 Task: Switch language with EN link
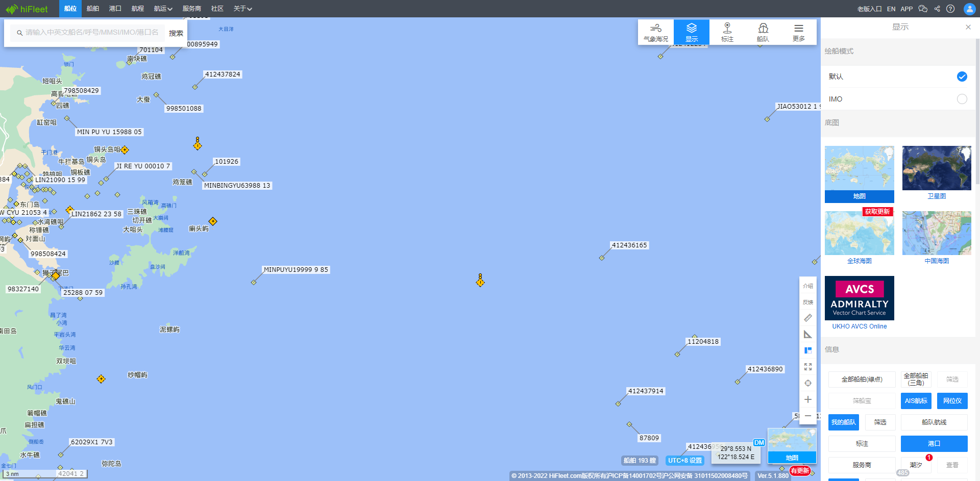(891, 9)
